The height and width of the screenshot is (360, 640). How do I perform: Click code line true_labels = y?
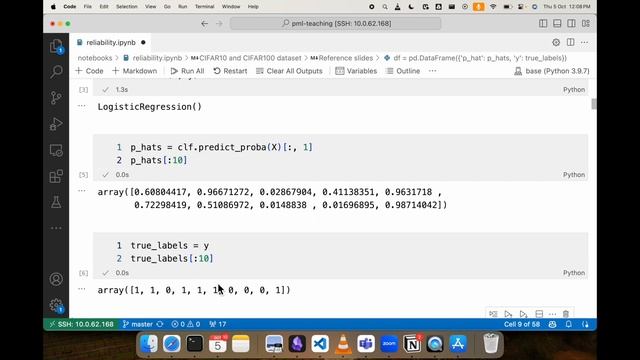click(x=170, y=246)
